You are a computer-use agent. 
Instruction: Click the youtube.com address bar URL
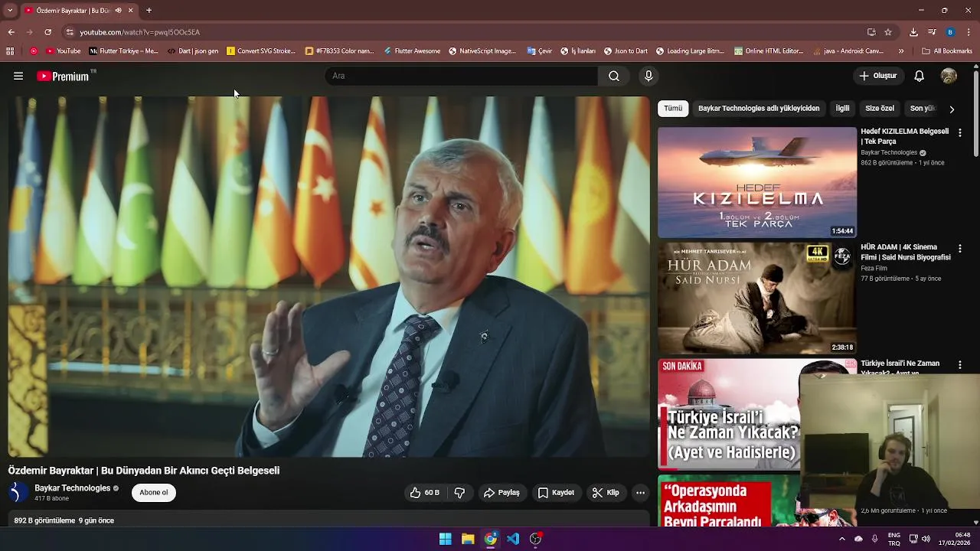(140, 32)
